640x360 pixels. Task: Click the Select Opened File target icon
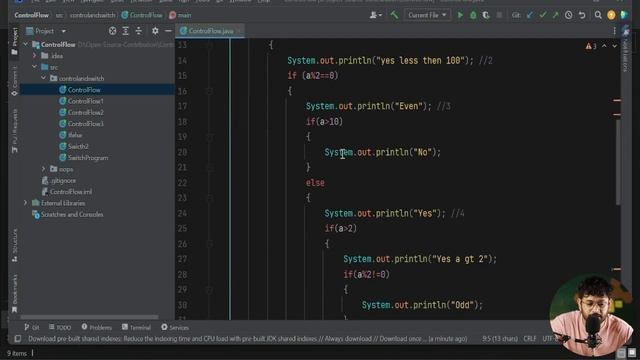pos(113,31)
